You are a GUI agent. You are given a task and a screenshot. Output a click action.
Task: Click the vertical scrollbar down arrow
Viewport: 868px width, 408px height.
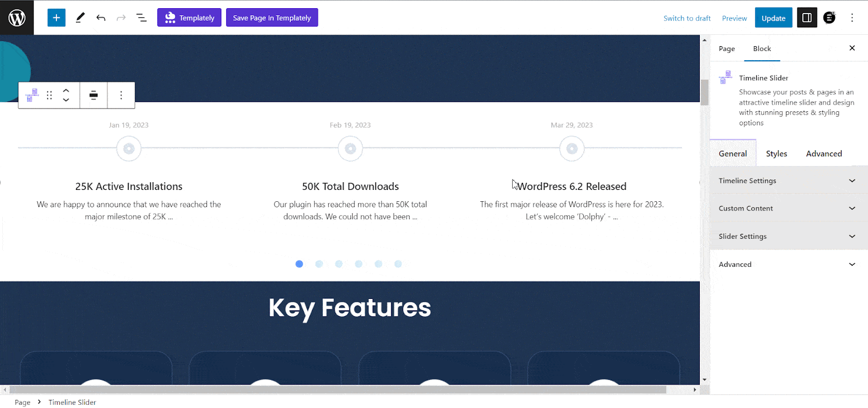[x=704, y=380]
